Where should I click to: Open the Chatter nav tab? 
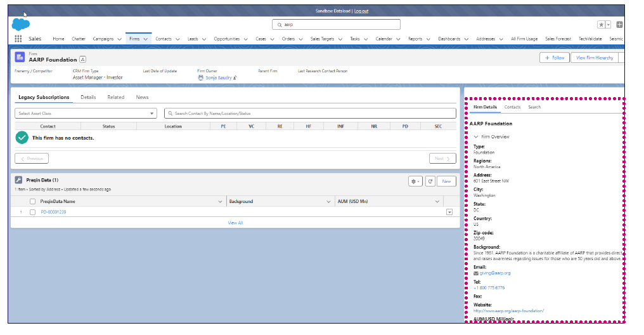click(79, 39)
